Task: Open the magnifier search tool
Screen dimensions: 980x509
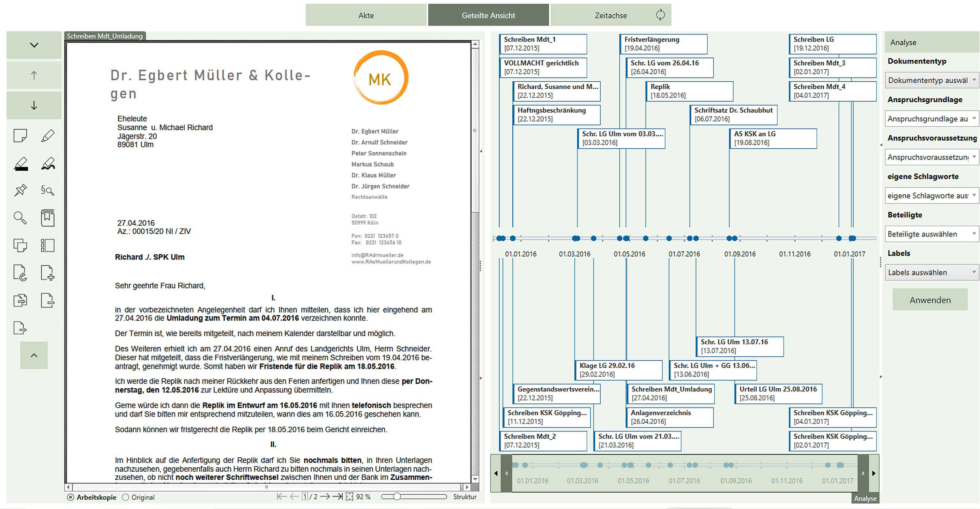Action: coord(20,218)
